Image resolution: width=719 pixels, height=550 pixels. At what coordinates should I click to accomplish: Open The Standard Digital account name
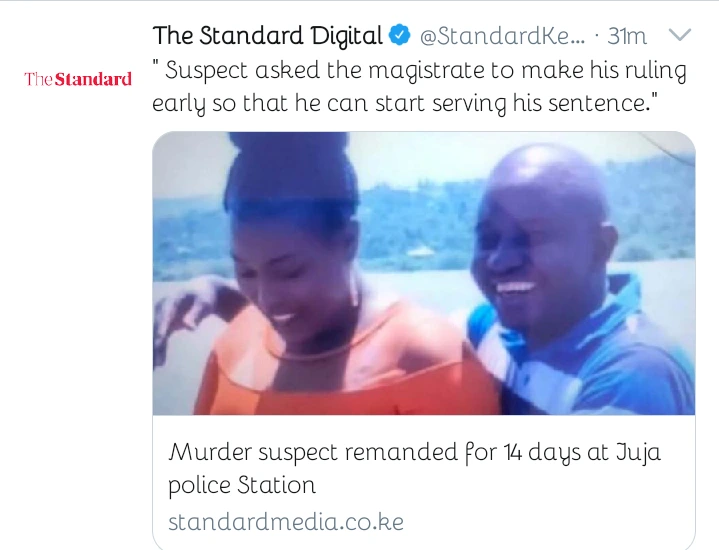(x=268, y=36)
